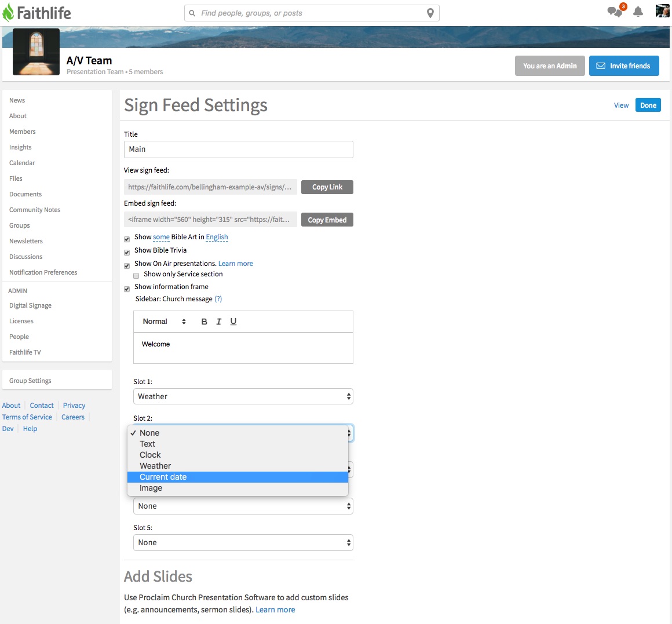Open messages chat bubble icon
The width and height of the screenshot is (672, 624).
tap(615, 12)
